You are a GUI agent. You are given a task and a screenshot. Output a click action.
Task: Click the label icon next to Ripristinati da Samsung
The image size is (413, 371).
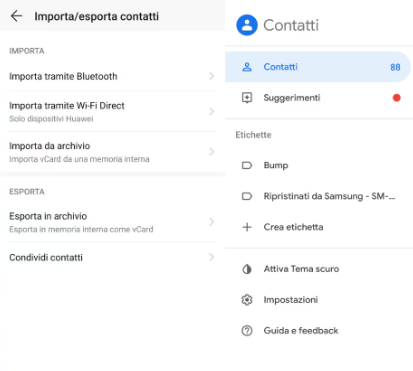tap(247, 196)
